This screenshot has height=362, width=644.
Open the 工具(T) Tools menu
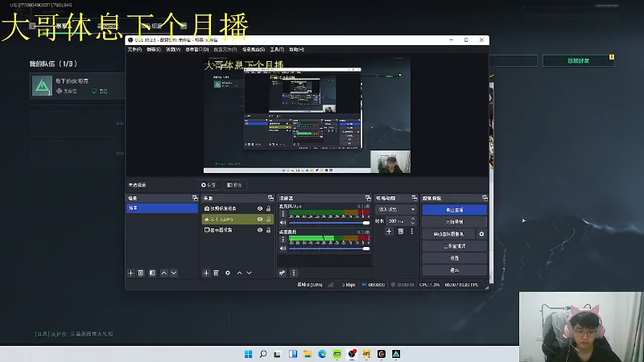[x=277, y=49]
